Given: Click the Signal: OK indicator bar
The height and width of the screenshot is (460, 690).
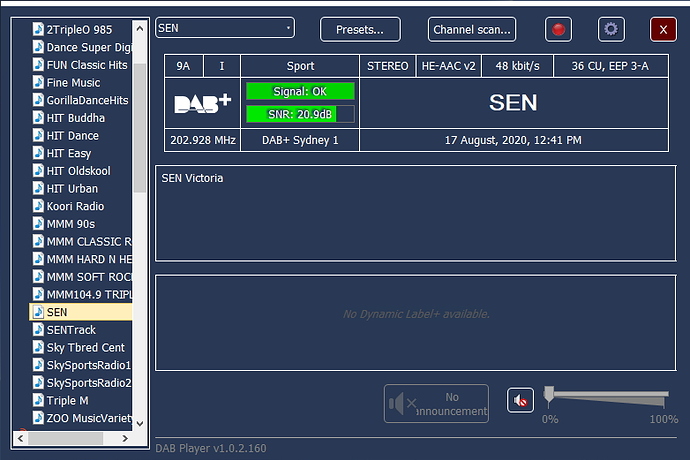Looking at the screenshot, I should [300, 91].
